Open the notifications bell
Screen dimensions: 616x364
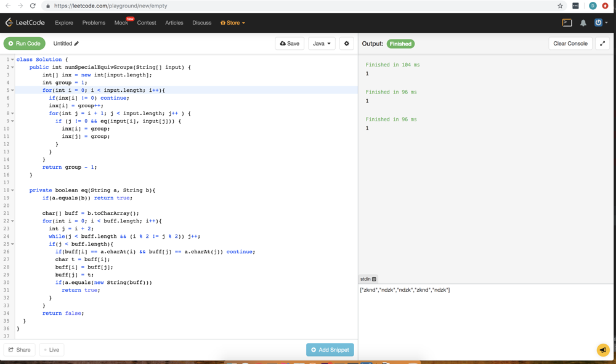(x=583, y=23)
